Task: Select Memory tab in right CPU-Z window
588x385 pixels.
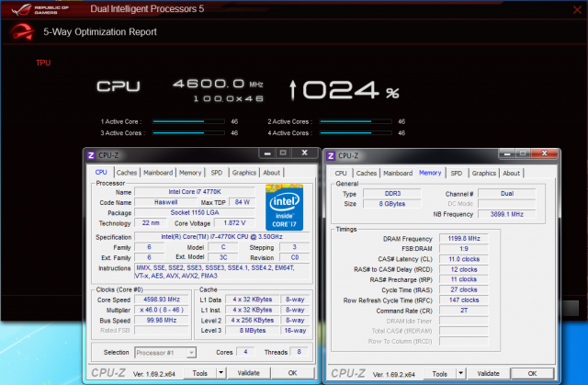Action: [x=430, y=173]
